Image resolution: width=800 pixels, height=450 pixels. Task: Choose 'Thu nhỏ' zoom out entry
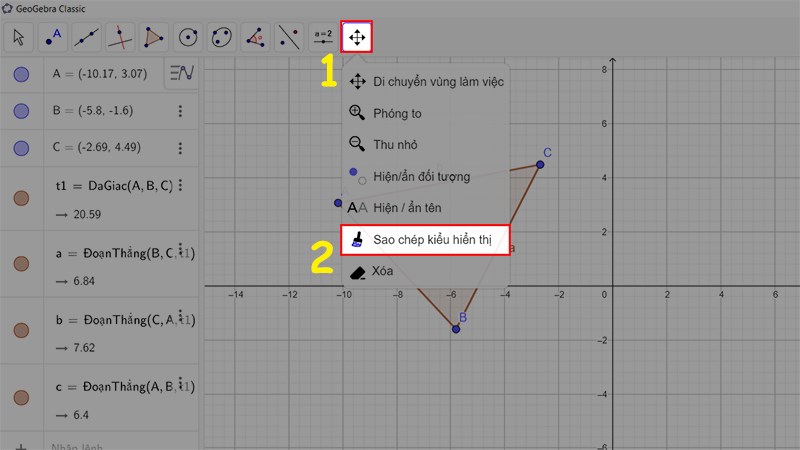click(x=426, y=144)
